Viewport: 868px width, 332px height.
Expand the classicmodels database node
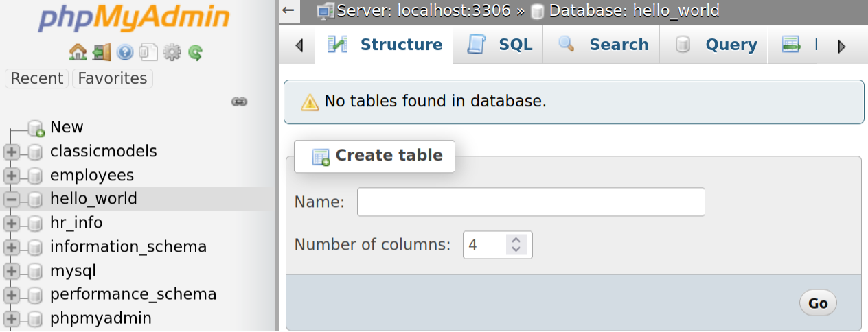[x=11, y=152]
